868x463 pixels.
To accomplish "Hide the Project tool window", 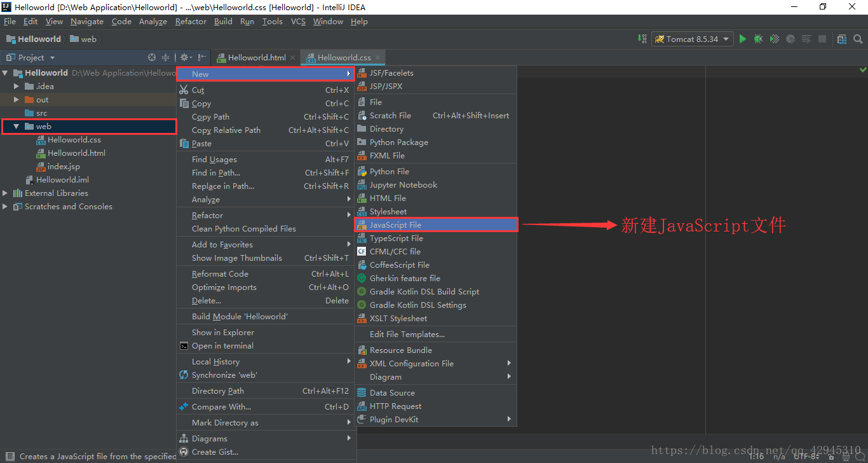I will (x=201, y=57).
